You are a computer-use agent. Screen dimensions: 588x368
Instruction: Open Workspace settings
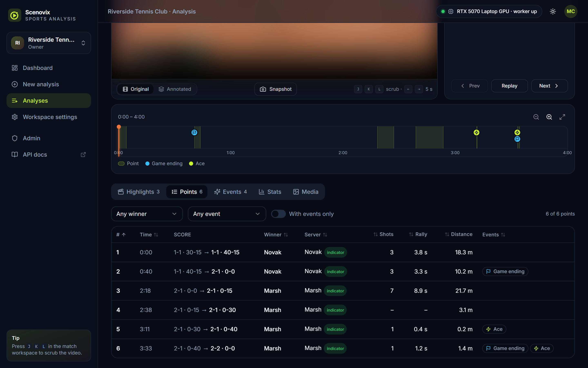[x=49, y=117]
